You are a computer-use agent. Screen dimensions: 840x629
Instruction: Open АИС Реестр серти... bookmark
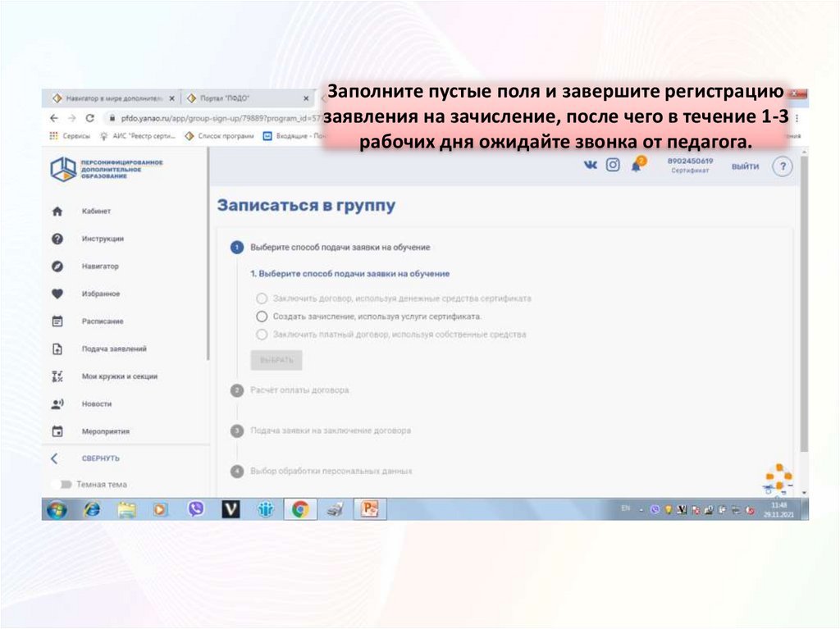click(x=138, y=136)
